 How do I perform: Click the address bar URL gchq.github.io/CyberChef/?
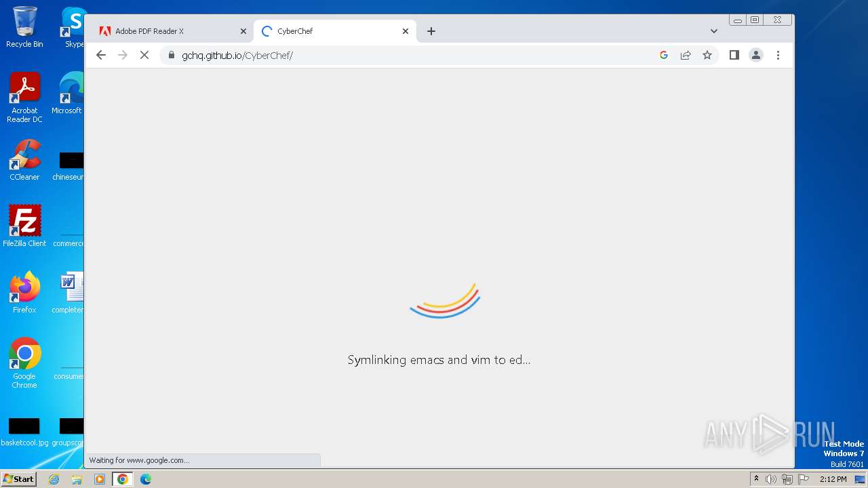237,56
